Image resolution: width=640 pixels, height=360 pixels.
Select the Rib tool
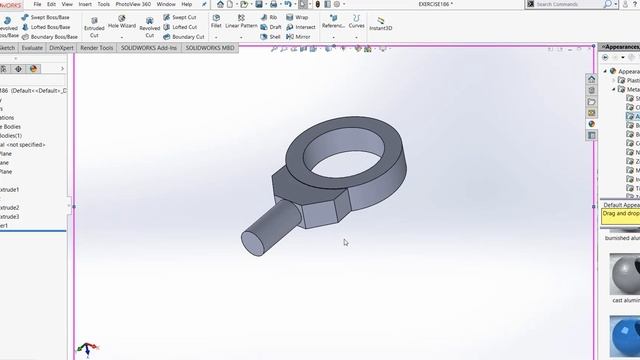pos(269,17)
